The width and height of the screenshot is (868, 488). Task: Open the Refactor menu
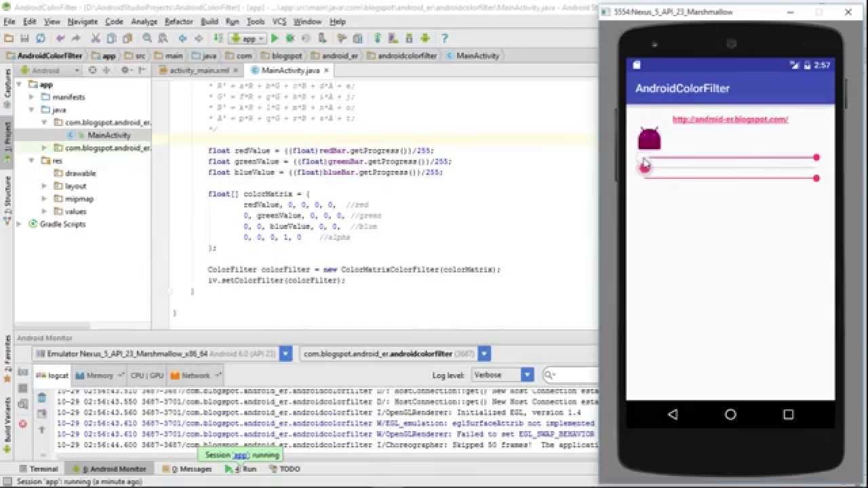coord(179,22)
